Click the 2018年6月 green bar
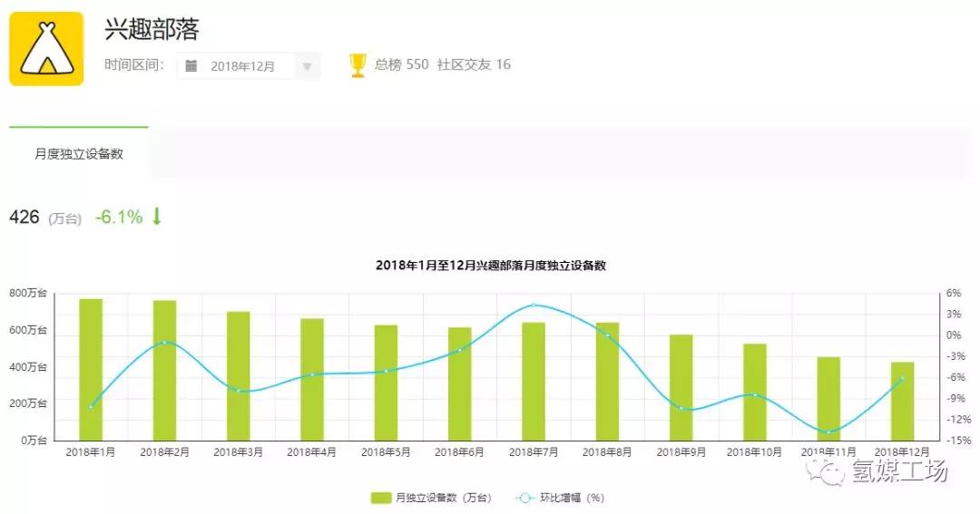This screenshot has height=514, width=980. point(459,384)
